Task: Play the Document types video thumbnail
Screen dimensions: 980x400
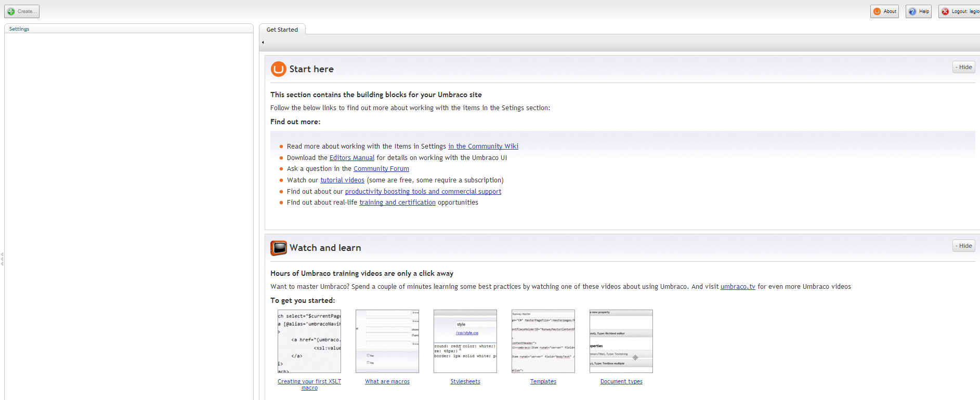Action: (x=621, y=341)
